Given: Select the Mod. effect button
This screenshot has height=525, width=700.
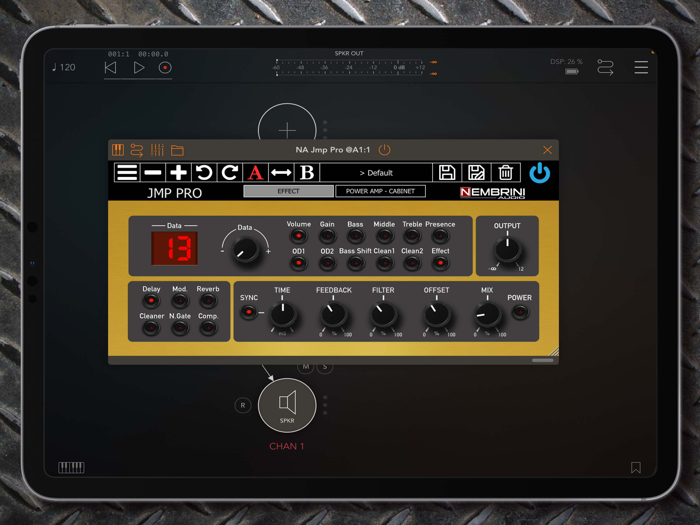Looking at the screenshot, I should 180,301.
